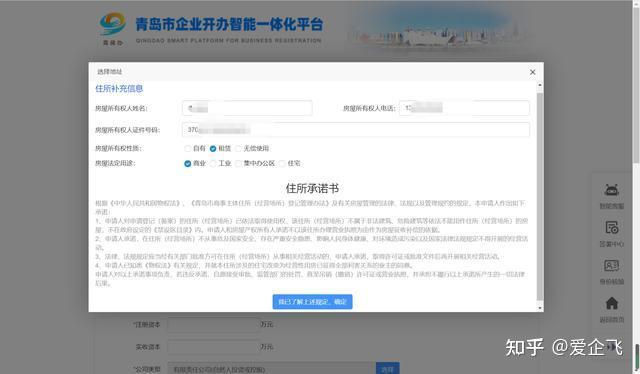Choose 商业 as the legal house use
The image size is (640, 374).
(188, 163)
